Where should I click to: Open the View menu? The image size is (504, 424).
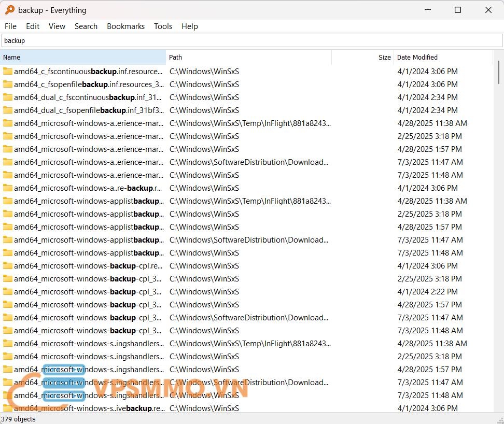[x=57, y=26]
